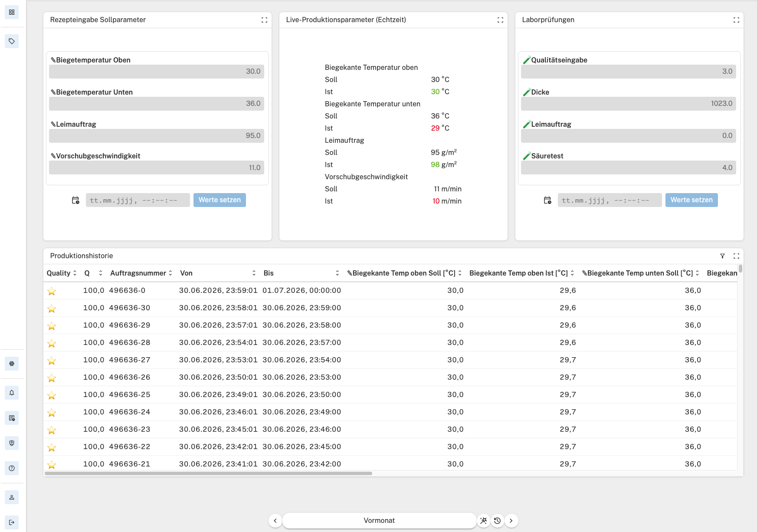
Task: Maximize the Rezepteingabe Sollparameter panel
Action: tap(264, 20)
